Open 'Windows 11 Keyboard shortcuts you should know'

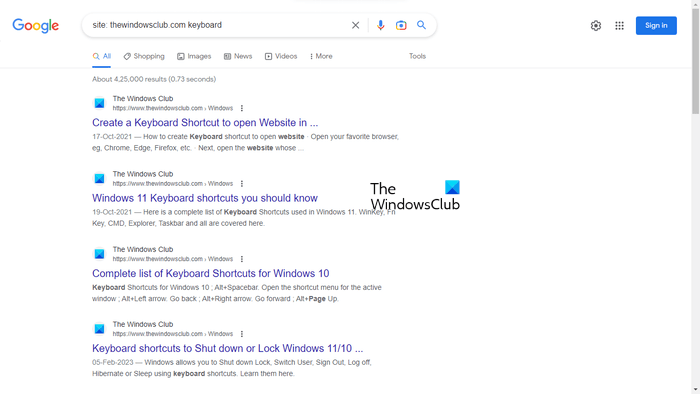point(205,198)
